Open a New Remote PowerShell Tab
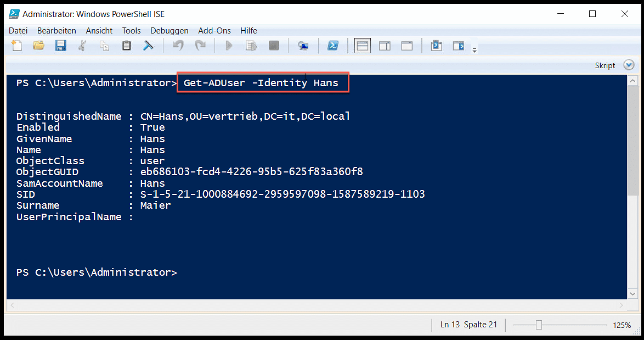Viewport: 644px width, 340px height. (303, 46)
